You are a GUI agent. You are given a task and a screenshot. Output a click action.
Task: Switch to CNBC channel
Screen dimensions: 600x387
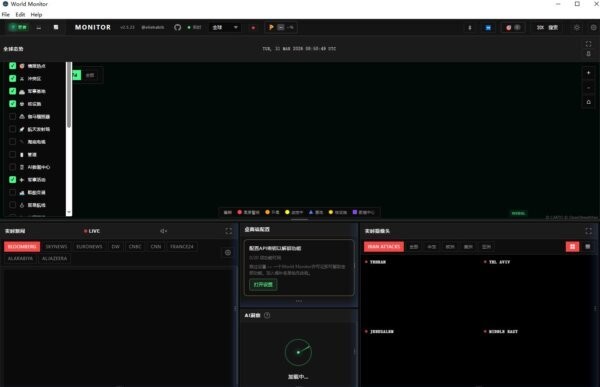click(135, 247)
